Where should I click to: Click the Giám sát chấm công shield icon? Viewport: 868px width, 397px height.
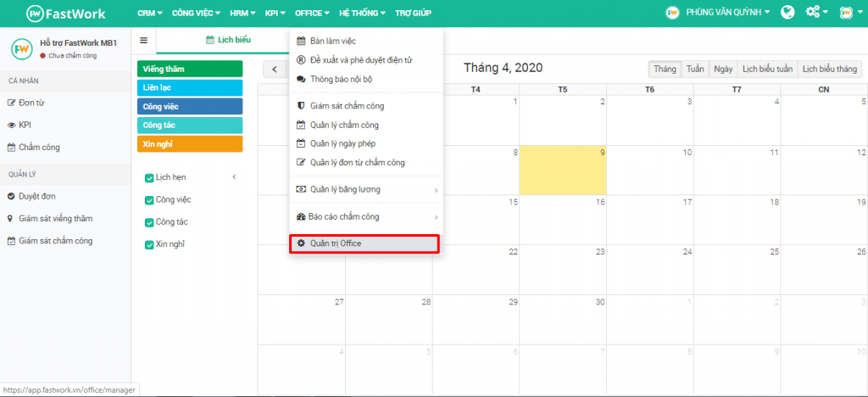pyautogui.click(x=301, y=106)
